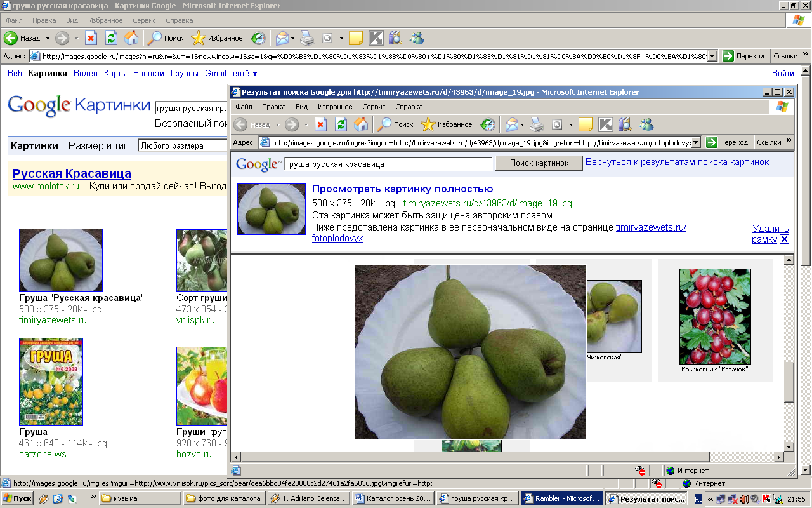Open address bar dropdown in back window
The image size is (812, 508).
click(x=712, y=56)
